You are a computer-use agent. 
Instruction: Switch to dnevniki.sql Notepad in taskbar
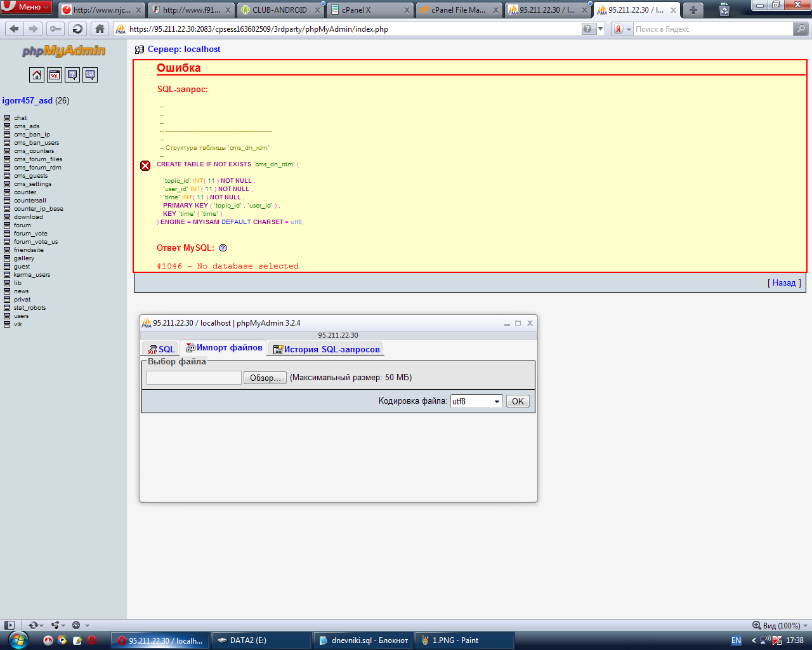pos(363,640)
